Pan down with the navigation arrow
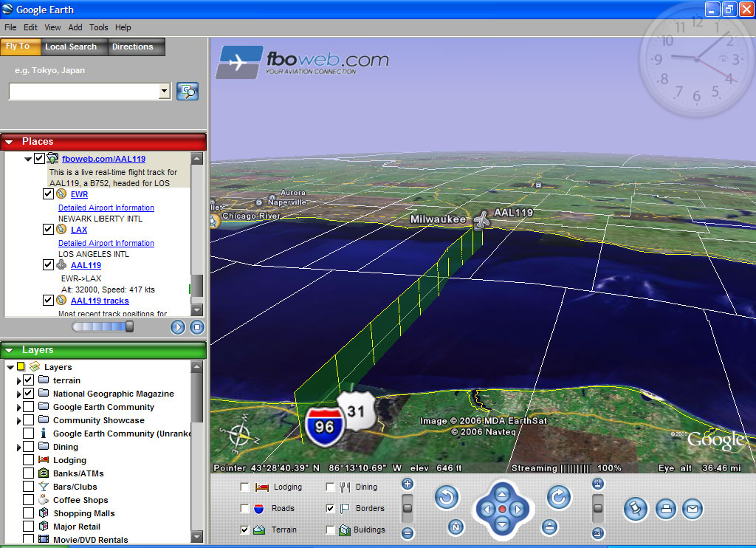 (x=502, y=525)
